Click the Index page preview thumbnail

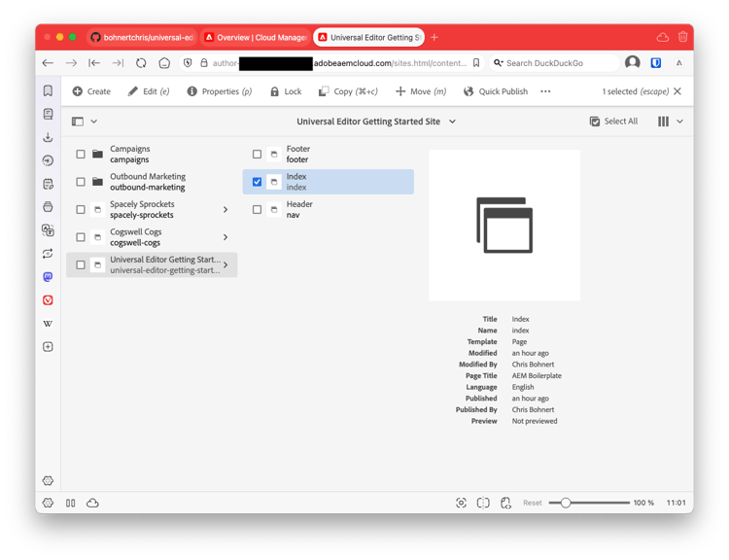pos(504,226)
